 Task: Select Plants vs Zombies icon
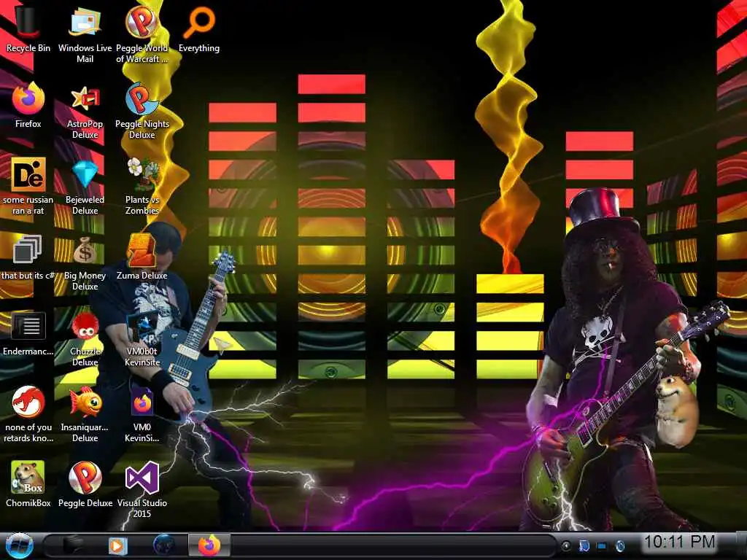pos(142,186)
